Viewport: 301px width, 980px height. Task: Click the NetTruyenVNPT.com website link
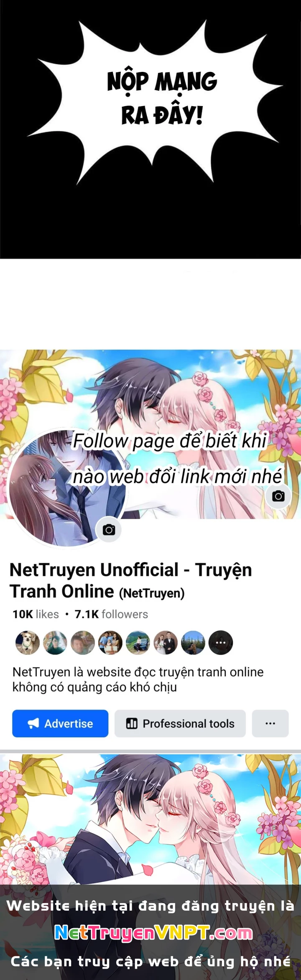pos(153,933)
